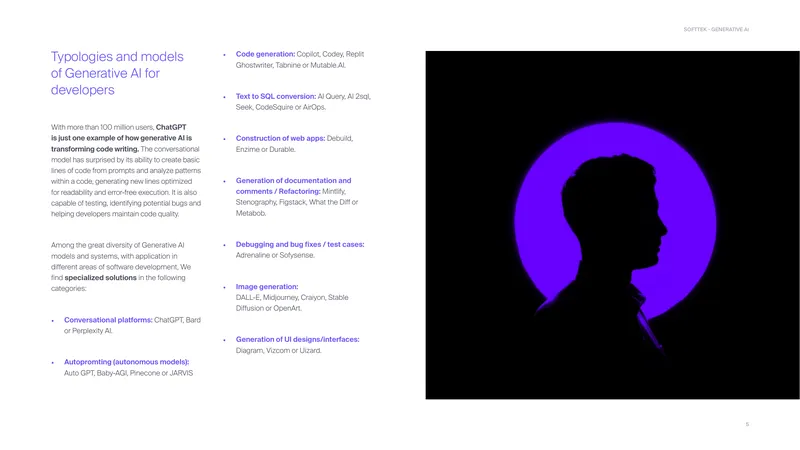Click the "Text to SQL conversion:" label
Screen dimensions: 800x450
point(276,96)
